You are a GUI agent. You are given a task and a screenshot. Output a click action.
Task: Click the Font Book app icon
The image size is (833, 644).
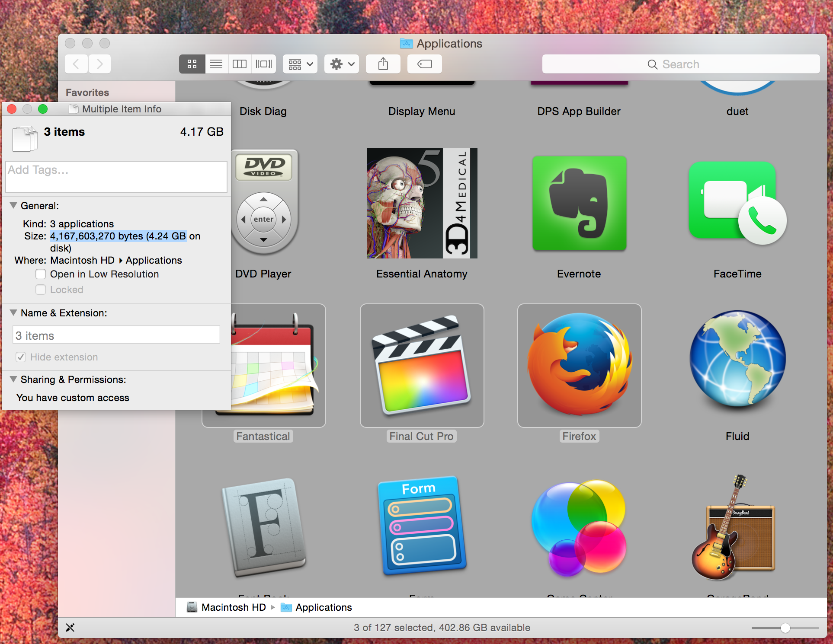coord(264,527)
